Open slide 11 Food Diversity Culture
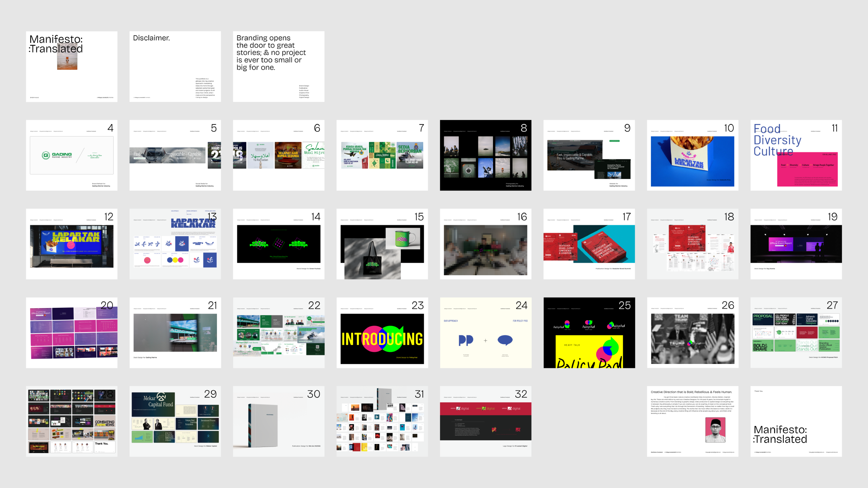 pyautogui.click(x=796, y=155)
